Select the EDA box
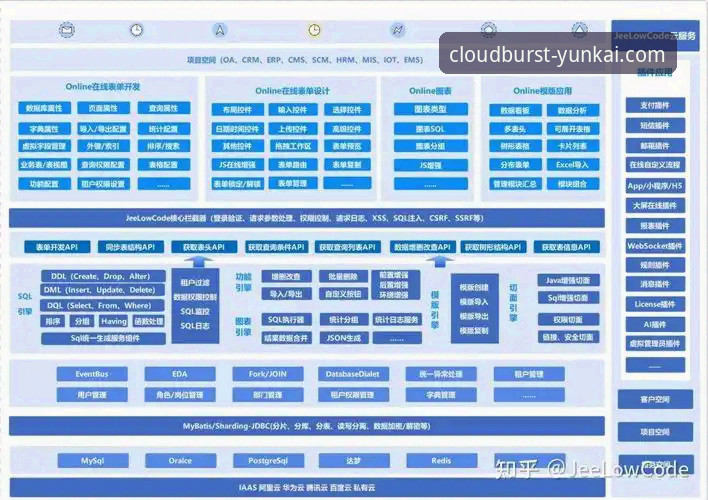Screen dimensions: 708x500 (x=180, y=374)
